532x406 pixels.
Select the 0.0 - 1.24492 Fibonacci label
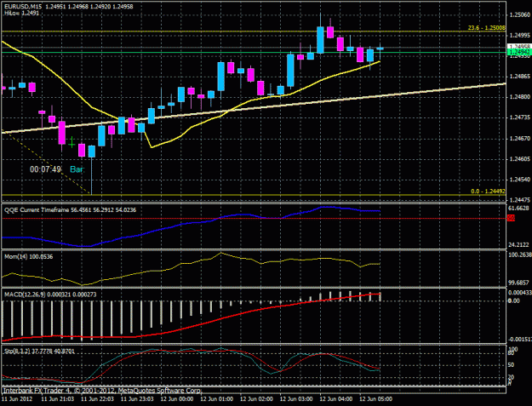488,192
